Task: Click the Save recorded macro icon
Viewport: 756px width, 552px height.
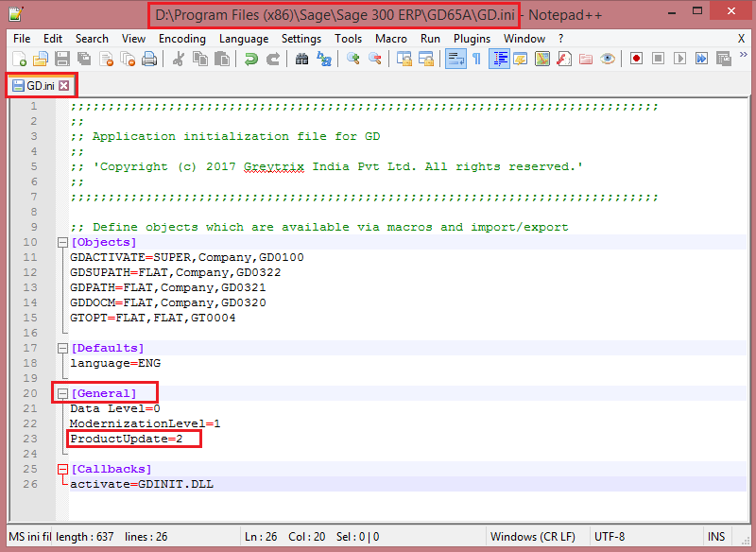Action: (724, 59)
